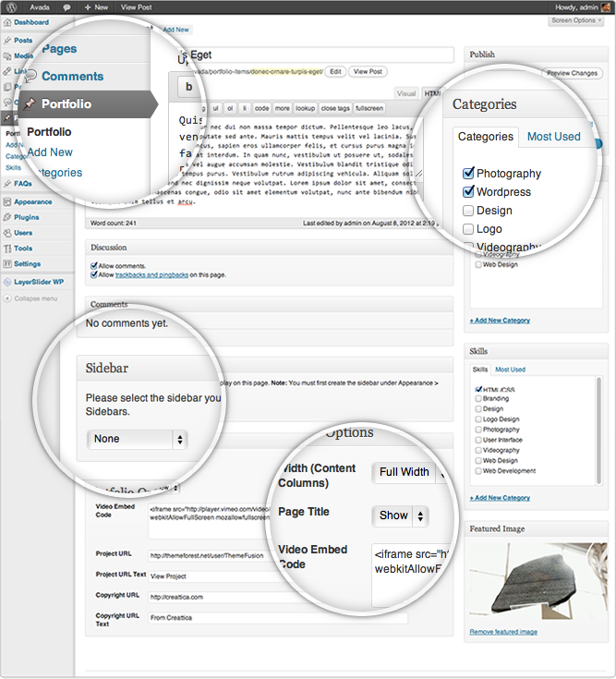Image resolution: width=616 pixels, height=679 pixels.
Task: Open the Page Title Show dropdown
Action: point(401,515)
